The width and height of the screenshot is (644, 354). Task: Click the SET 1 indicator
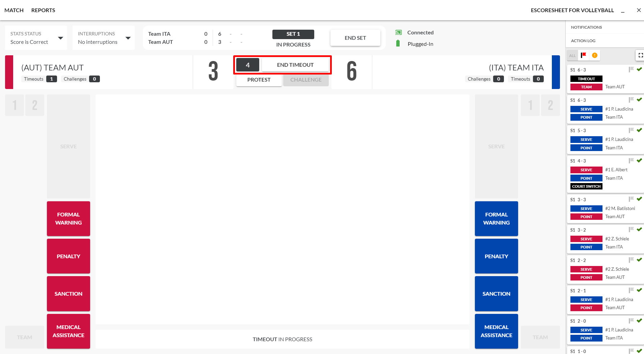(293, 34)
